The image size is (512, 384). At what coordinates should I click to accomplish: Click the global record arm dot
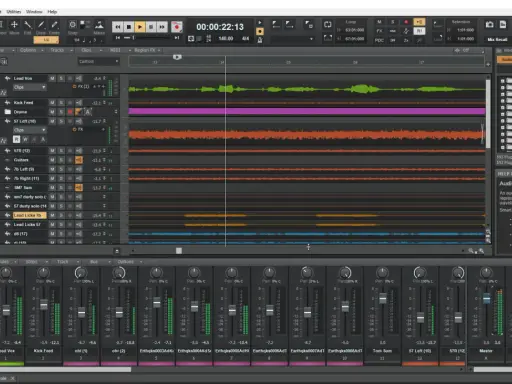pos(406,22)
